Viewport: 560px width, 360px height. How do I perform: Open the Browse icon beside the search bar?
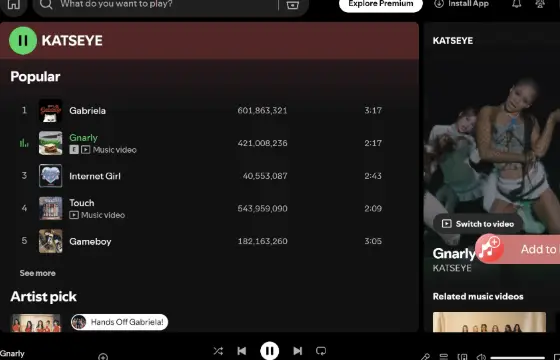[292, 5]
